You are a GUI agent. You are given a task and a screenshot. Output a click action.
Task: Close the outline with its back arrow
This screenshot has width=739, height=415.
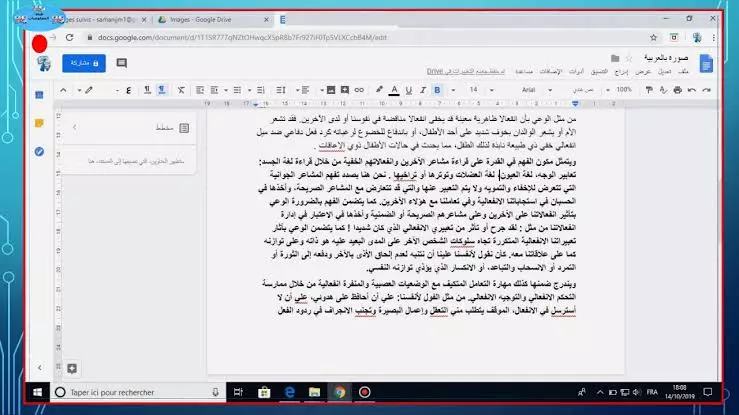point(75,127)
